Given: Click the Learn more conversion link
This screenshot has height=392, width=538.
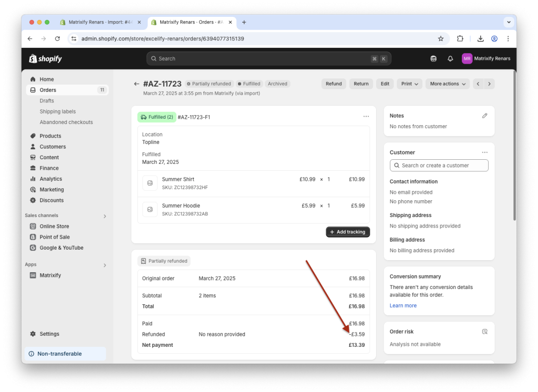Looking at the screenshot, I should pos(403,305).
